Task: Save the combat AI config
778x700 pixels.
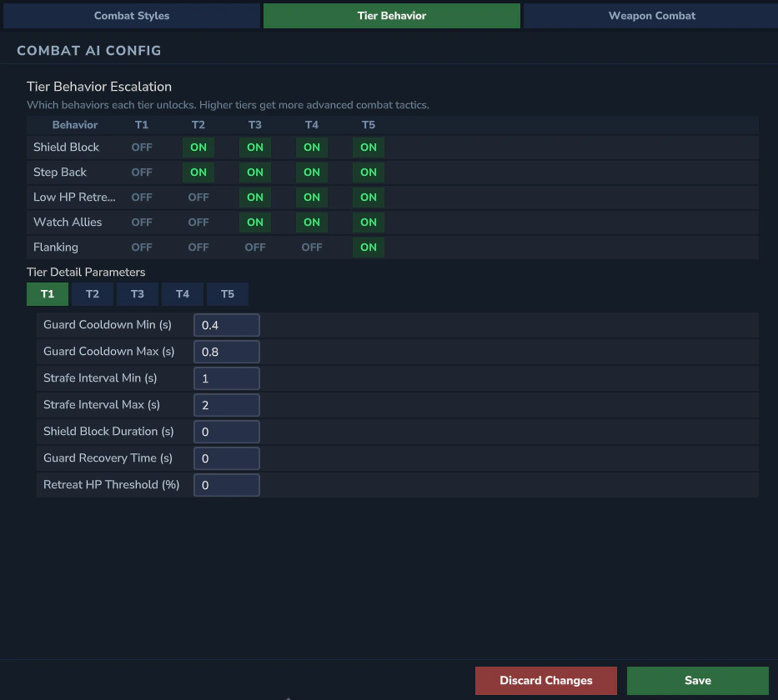Action: click(x=697, y=680)
